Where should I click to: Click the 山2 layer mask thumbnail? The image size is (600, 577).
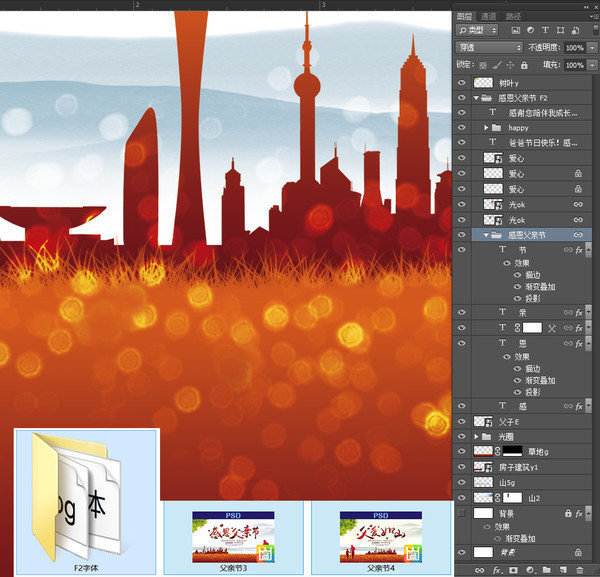[512, 498]
